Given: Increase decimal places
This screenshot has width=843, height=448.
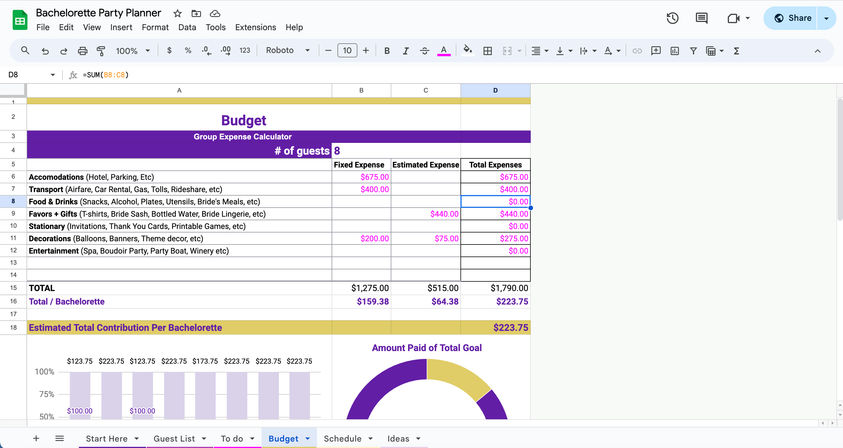Looking at the screenshot, I should (226, 51).
